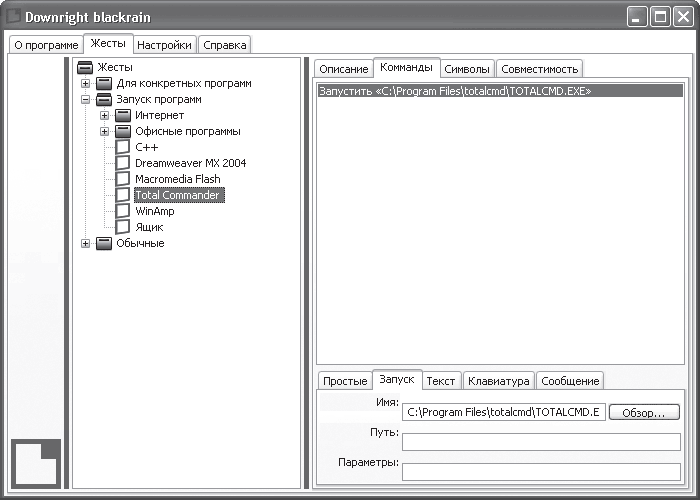Switch to the Настройки tab

[x=164, y=45]
